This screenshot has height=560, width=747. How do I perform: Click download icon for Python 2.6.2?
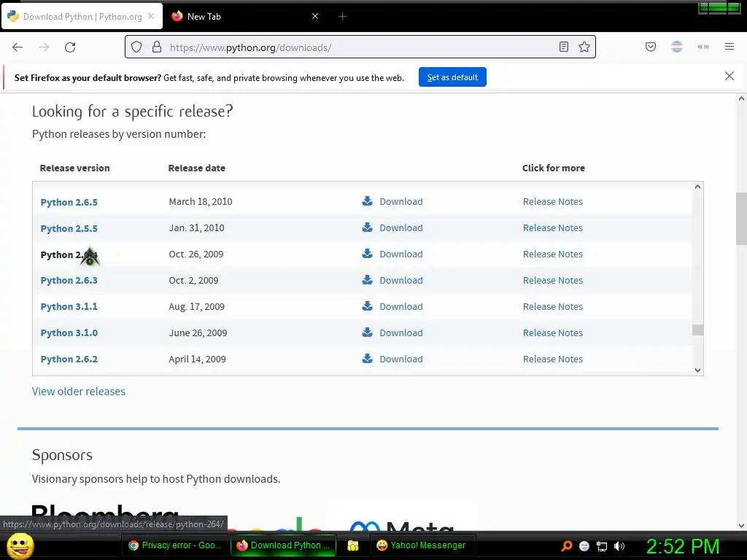[368, 358]
